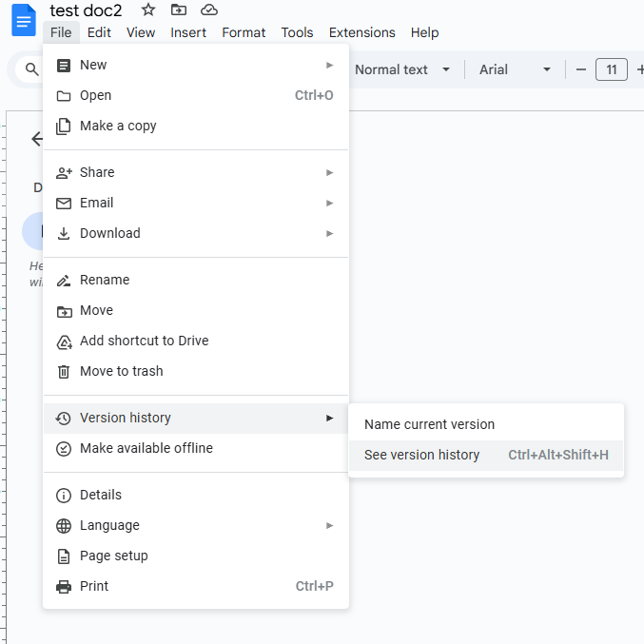The width and height of the screenshot is (644, 644).
Task: Open the Arial font dropdown
Action: click(515, 69)
